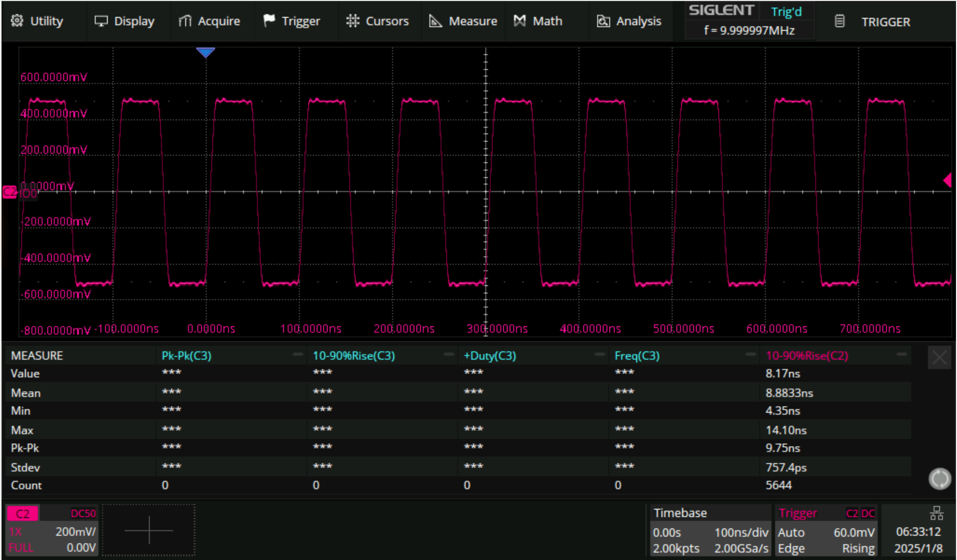Click the Rising trigger slope label
The height and width of the screenshot is (560, 957).
tap(858, 548)
